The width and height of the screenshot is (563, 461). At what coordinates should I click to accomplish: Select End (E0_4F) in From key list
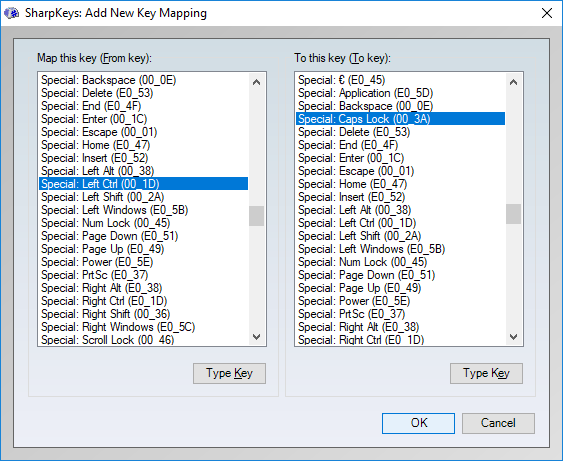click(143, 106)
